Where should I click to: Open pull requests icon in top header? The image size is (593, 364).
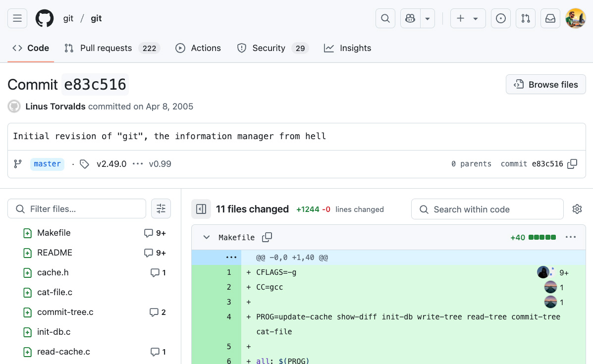[526, 18]
